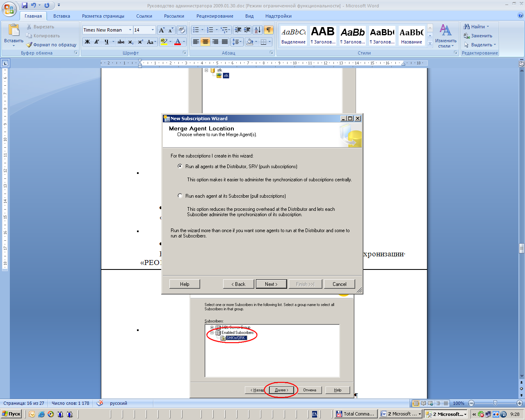This screenshot has height=420, width=525.
Task: Open borders dropdown arrow
Action: 270,42
